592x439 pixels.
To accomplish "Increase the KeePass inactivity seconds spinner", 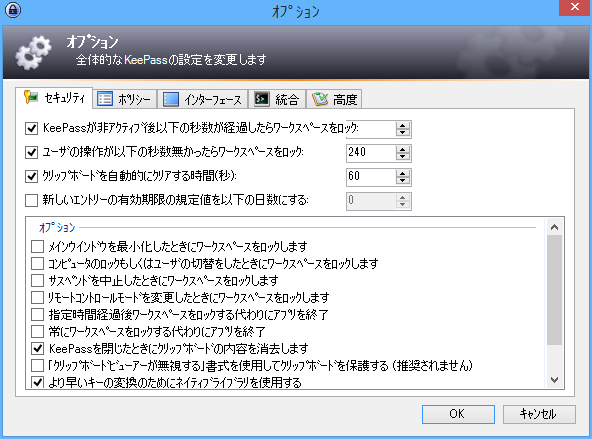I will (402, 125).
